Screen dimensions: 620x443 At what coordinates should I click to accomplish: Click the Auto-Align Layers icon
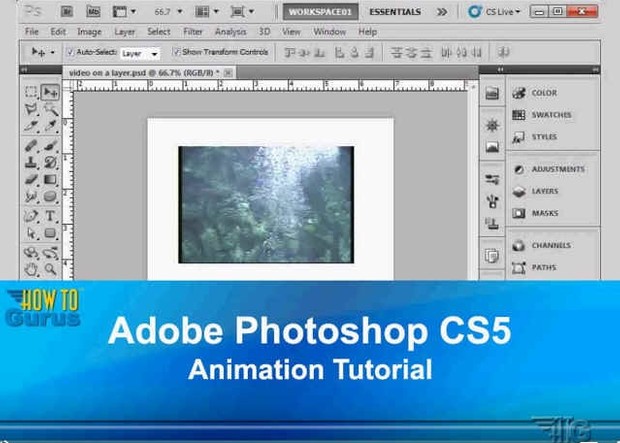coord(503,52)
